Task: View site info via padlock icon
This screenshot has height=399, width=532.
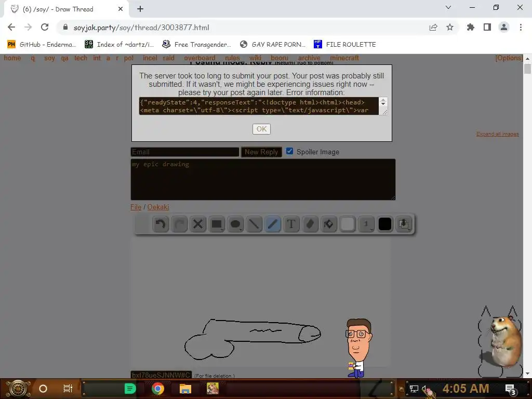Action: [x=65, y=27]
